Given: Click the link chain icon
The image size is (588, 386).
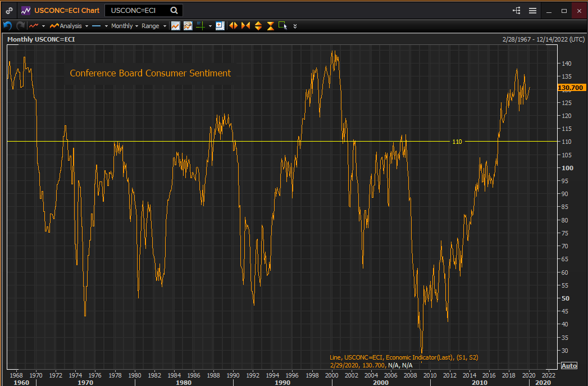Looking at the screenshot, I should [10, 11].
